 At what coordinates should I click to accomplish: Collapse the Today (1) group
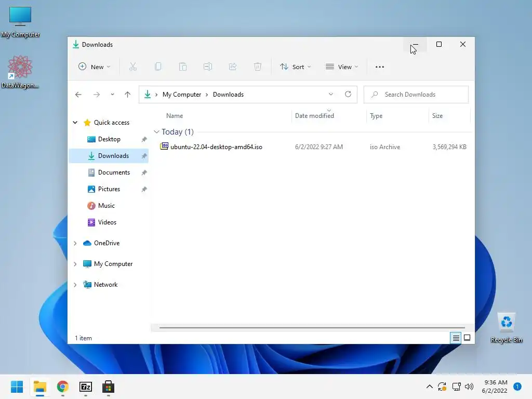click(x=156, y=131)
